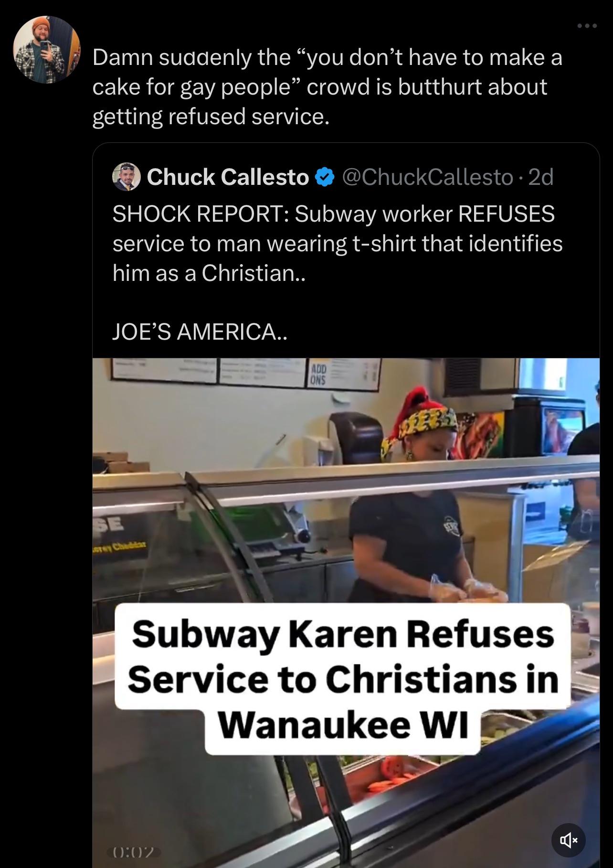Click the JOE'S AMERICA line
This screenshot has height=868, width=613.
click(x=200, y=332)
